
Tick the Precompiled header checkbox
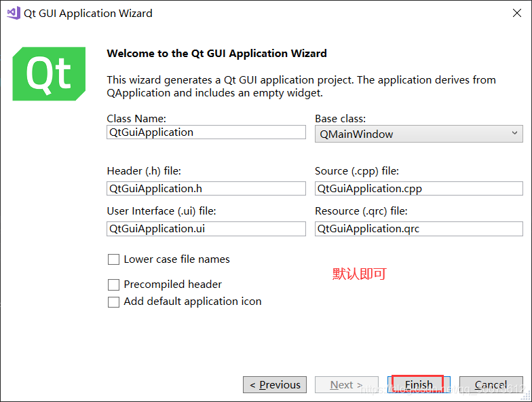coord(113,285)
